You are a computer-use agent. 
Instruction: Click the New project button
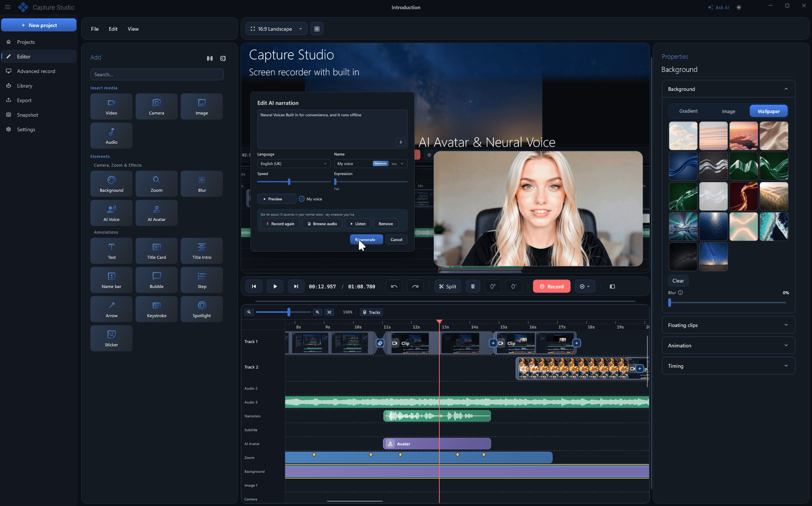(x=39, y=25)
